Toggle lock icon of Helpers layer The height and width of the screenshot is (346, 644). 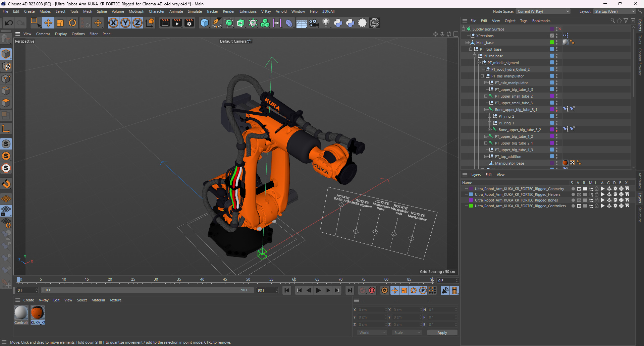597,194
